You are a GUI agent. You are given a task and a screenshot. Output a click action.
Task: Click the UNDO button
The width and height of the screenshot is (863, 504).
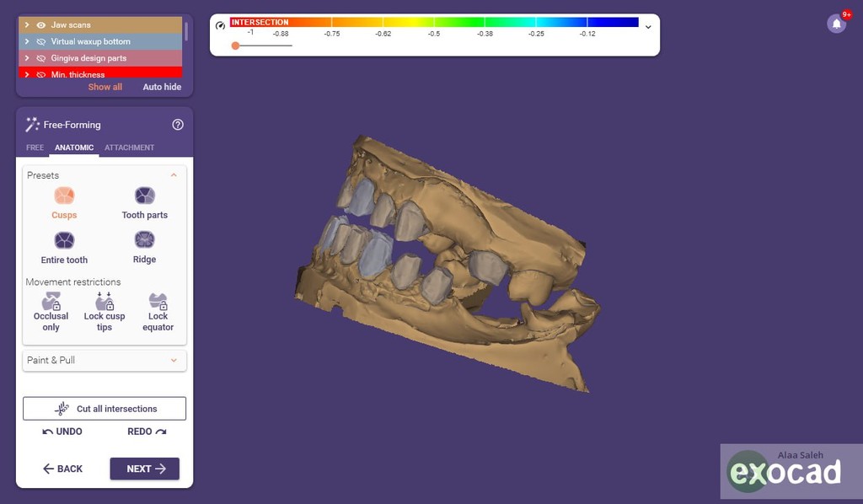[x=62, y=432]
